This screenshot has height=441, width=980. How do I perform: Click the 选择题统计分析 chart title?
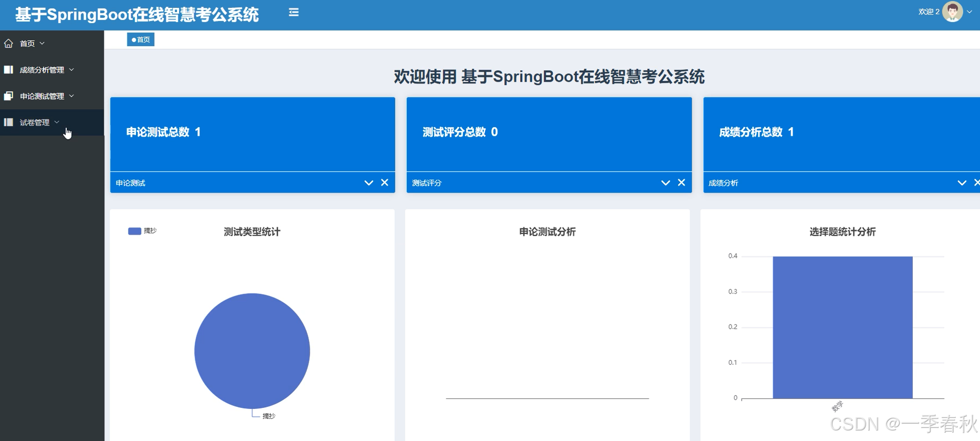(842, 232)
